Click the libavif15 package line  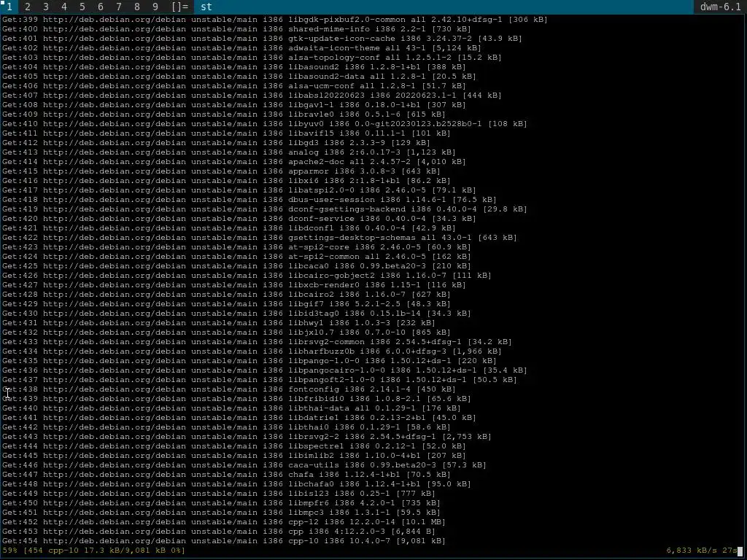pos(226,133)
